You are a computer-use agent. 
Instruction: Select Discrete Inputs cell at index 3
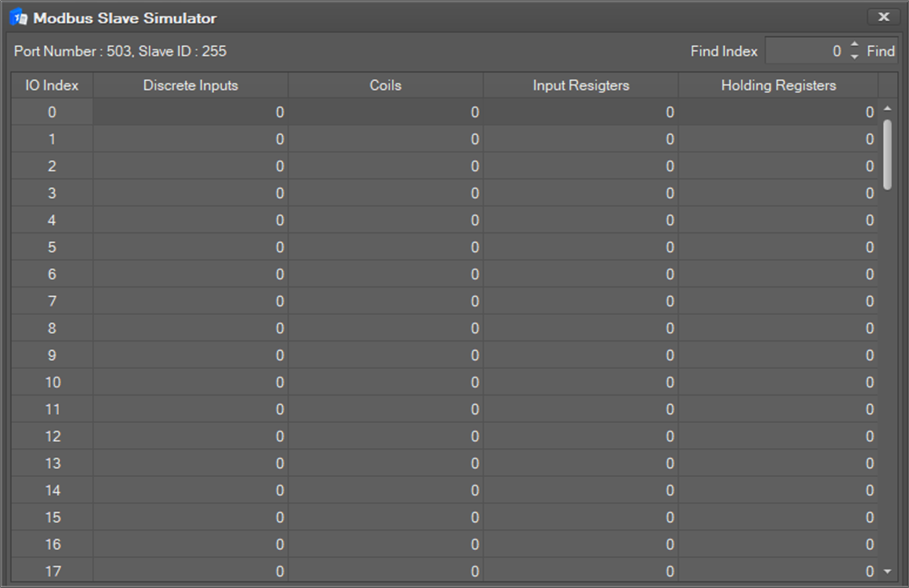click(190, 193)
